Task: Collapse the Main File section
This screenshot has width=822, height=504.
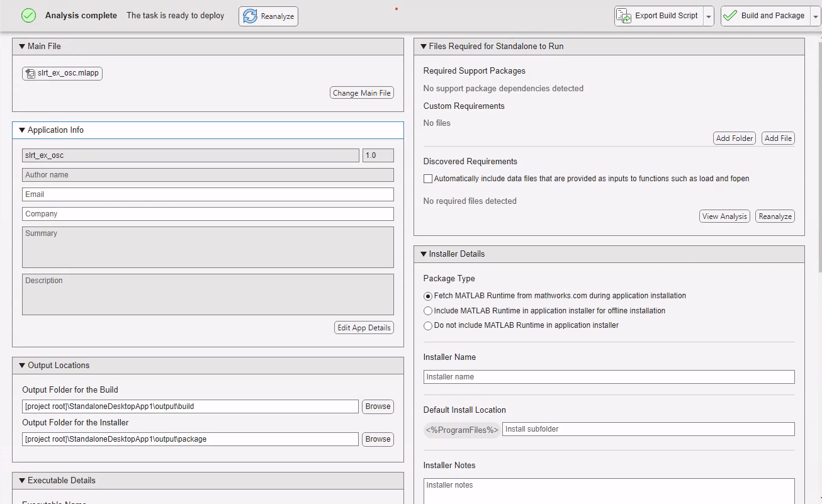Action: tap(22, 46)
